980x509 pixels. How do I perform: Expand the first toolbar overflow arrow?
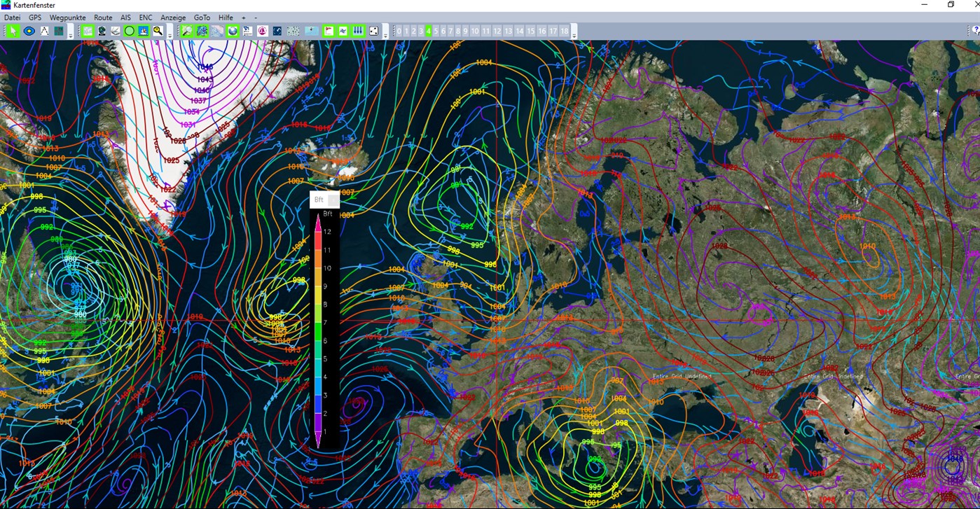71,32
